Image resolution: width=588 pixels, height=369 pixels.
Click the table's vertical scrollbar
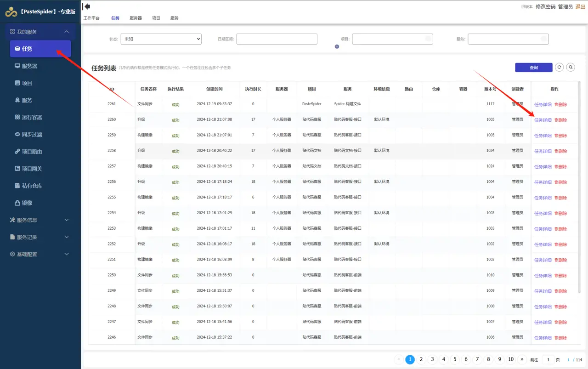[x=579, y=187]
